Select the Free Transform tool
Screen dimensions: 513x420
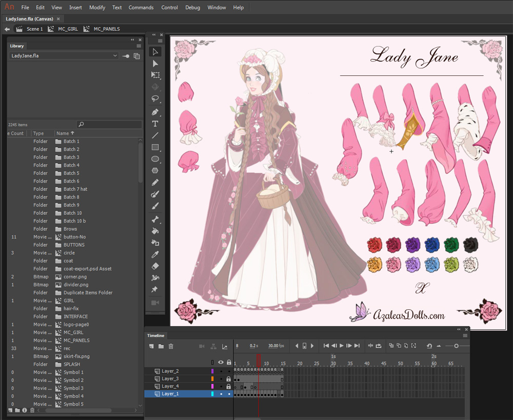coord(155,75)
